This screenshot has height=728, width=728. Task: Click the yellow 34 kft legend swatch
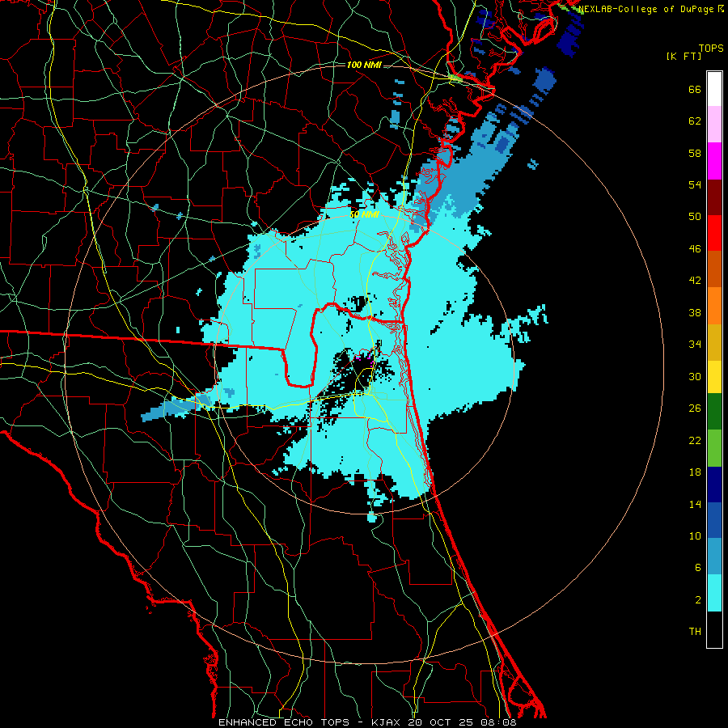click(x=714, y=377)
